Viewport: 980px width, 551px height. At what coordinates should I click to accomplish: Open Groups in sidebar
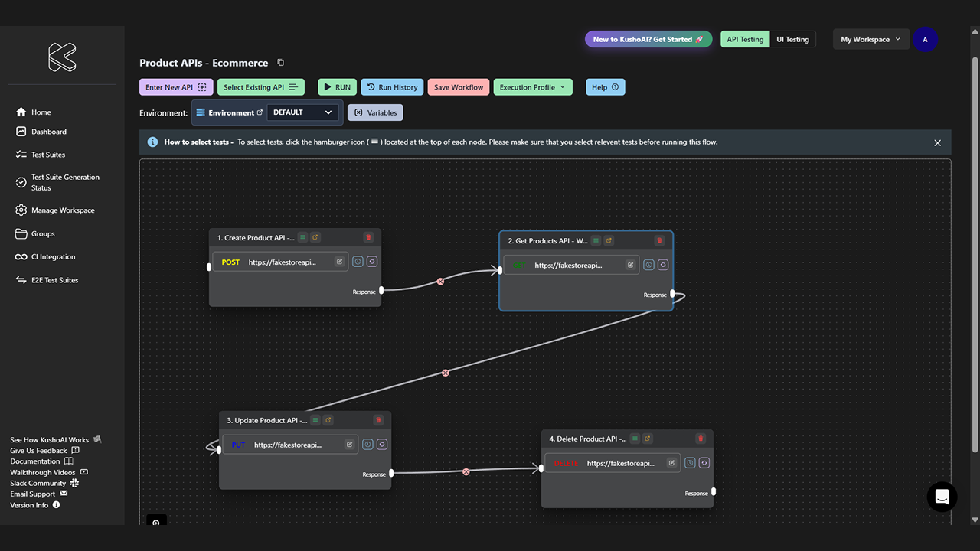(x=35, y=233)
